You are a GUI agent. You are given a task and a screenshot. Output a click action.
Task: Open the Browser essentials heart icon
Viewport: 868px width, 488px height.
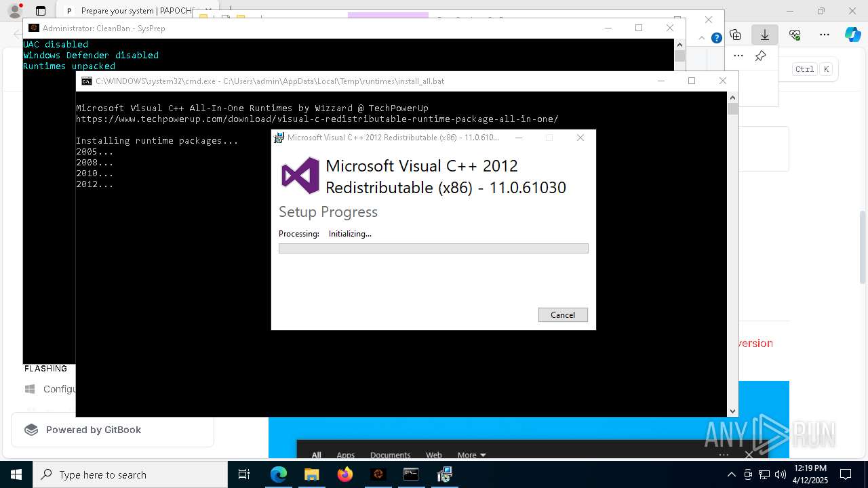pyautogui.click(x=795, y=35)
